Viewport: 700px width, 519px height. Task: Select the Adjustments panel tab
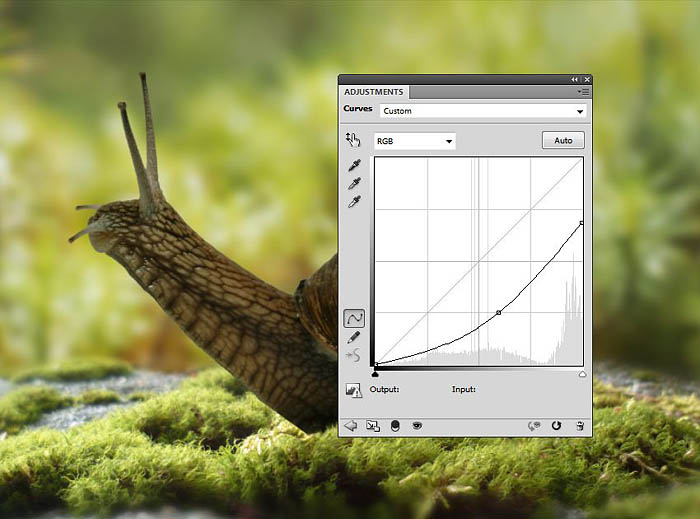pos(374,92)
